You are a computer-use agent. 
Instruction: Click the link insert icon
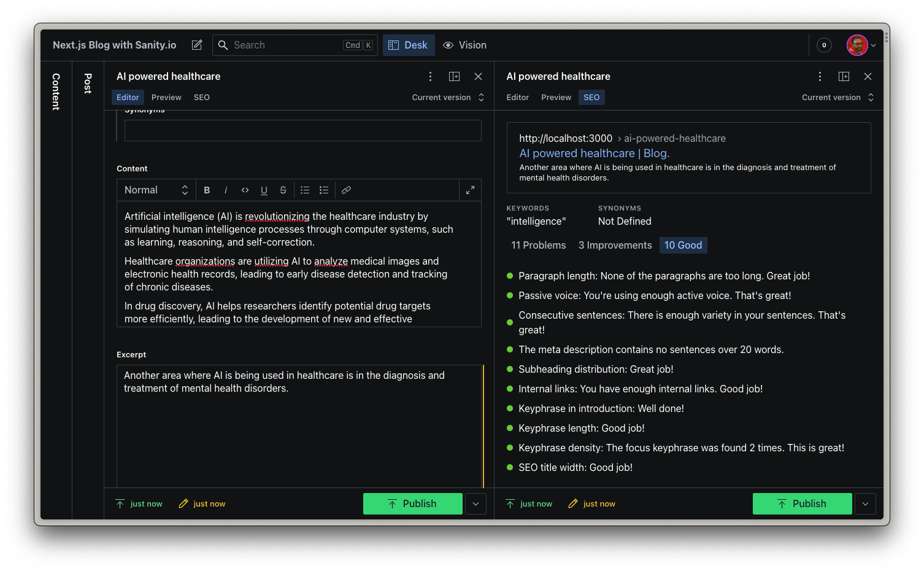point(346,190)
